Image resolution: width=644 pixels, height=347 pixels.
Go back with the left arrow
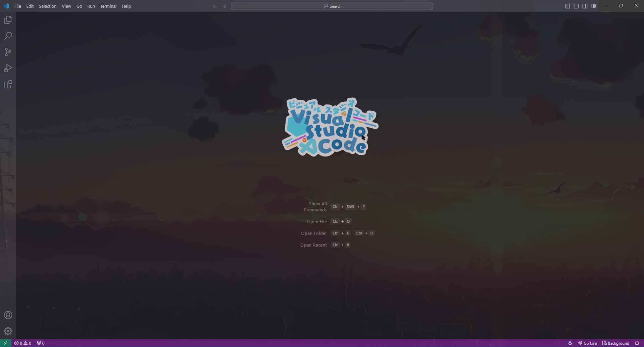coord(215,6)
